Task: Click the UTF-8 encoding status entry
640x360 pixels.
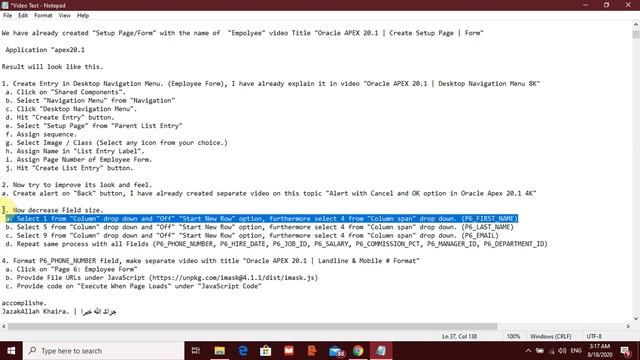Action: [594, 336]
